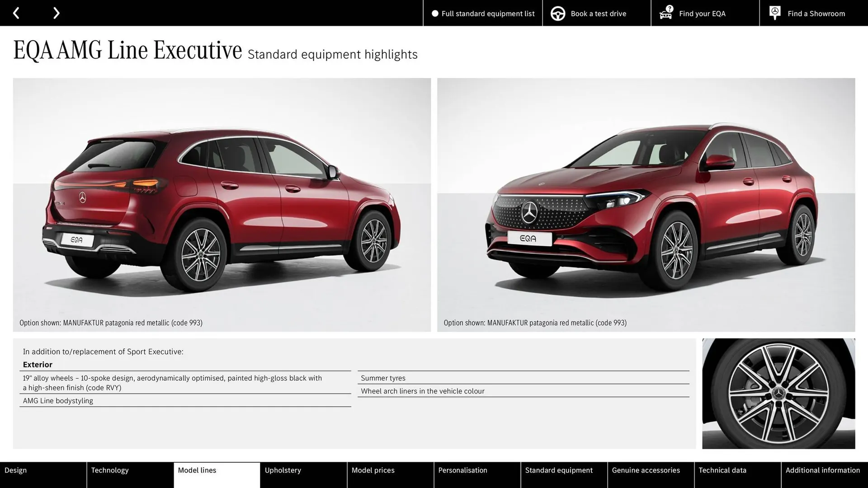The width and height of the screenshot is (868, 488).
Task: Expand the Exterior equipment section
Action: tap(38, 364)
